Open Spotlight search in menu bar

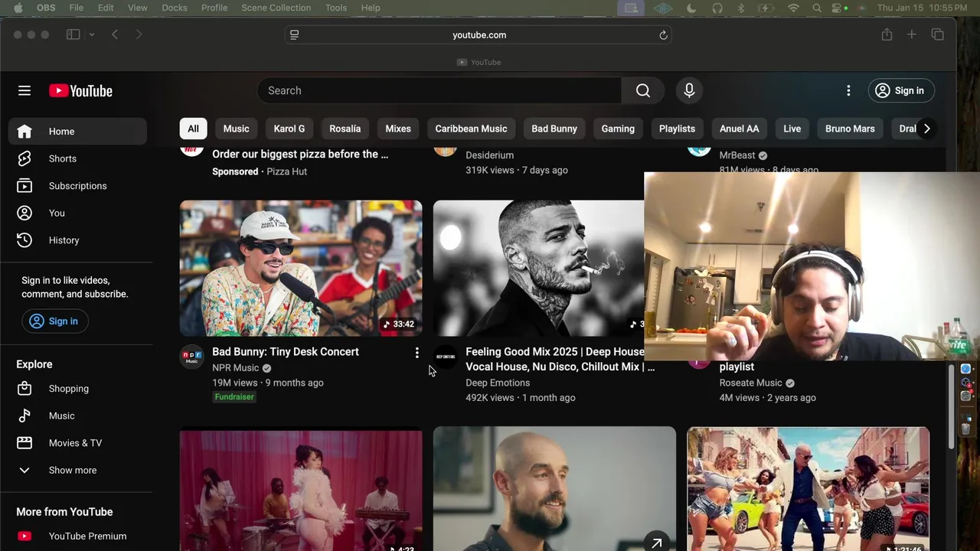tap(817, 8)
